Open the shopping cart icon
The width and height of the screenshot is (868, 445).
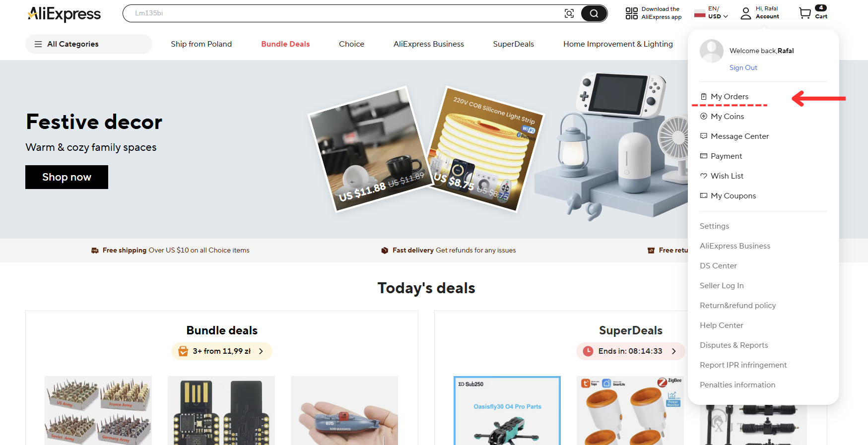[805, 13]
